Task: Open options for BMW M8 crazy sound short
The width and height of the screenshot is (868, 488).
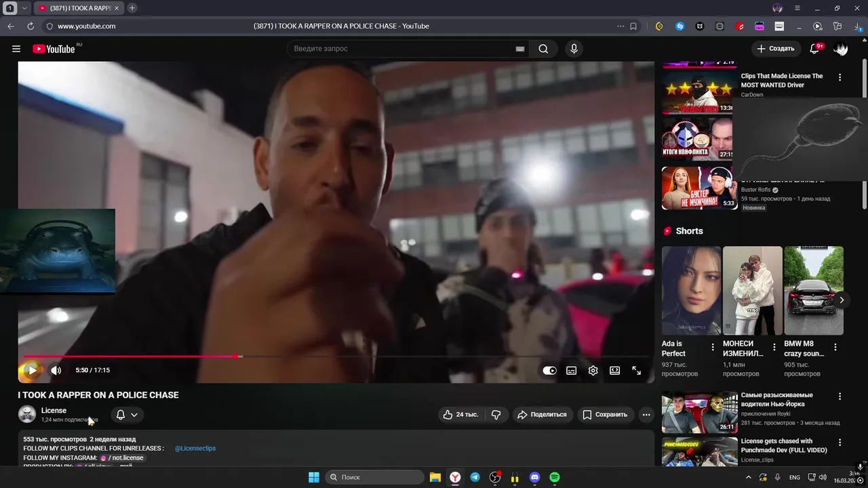Action: 835,347
